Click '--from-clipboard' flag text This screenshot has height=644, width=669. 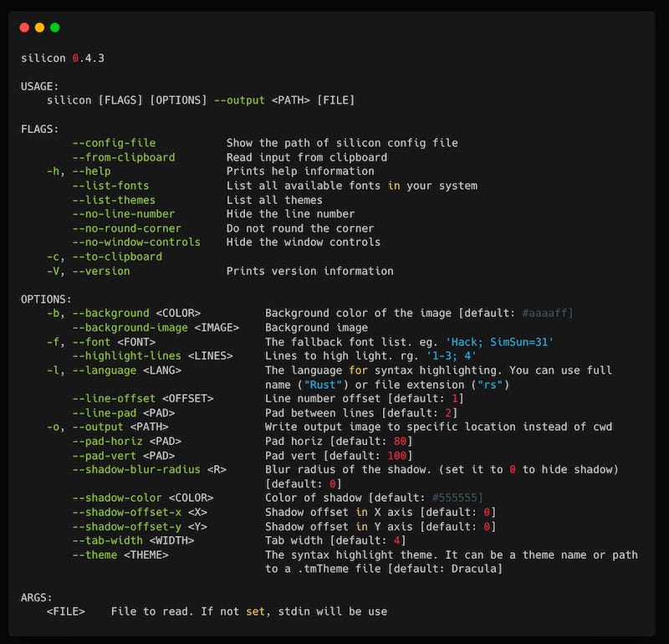tap(124, 157)
